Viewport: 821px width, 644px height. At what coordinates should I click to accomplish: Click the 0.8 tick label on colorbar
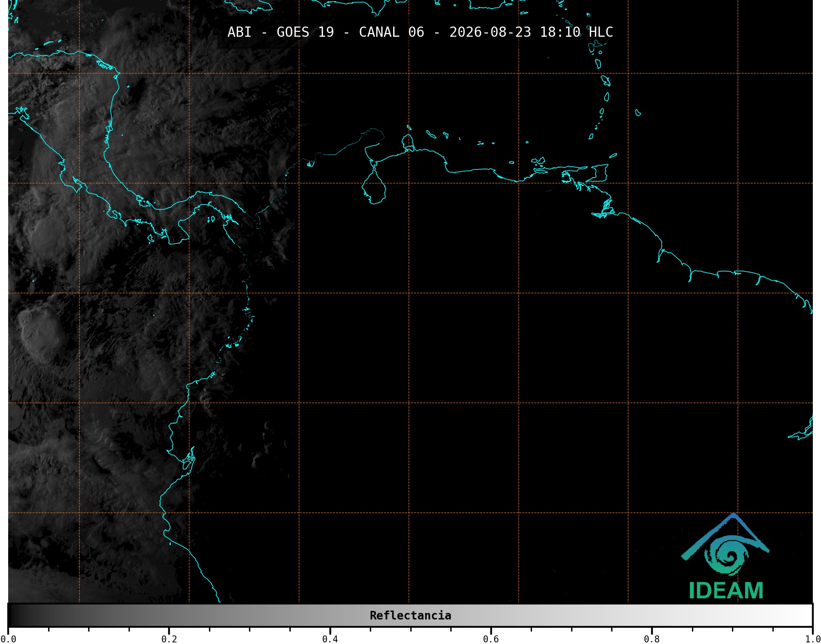(652, 639)
